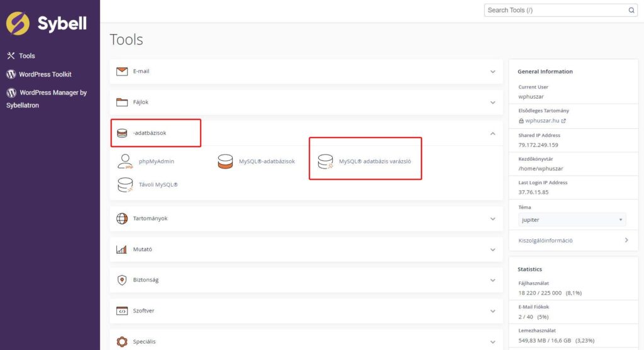
Task: Click the shared IP 79.172.249.159
Action: pos(538,145)
